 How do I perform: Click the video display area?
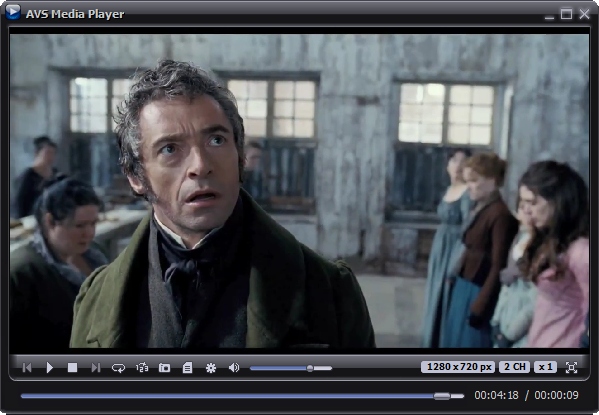point(299,191)
